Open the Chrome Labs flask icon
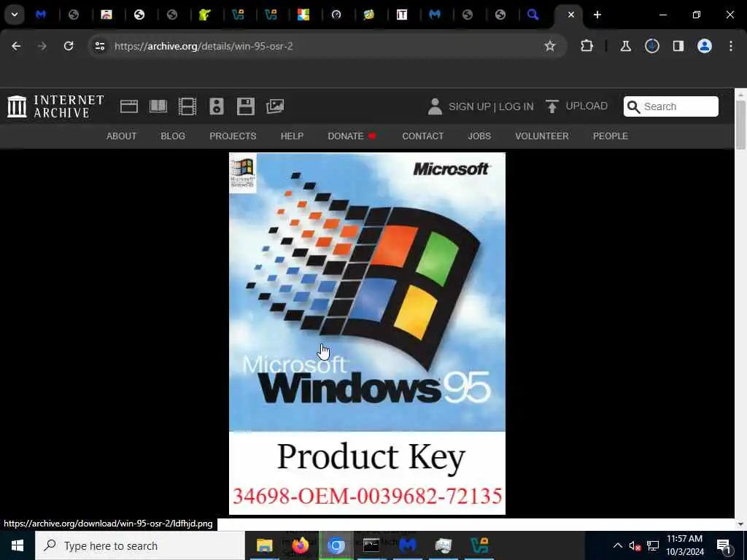Viewport: 747px width, 560px height. (x=625, y=46)
